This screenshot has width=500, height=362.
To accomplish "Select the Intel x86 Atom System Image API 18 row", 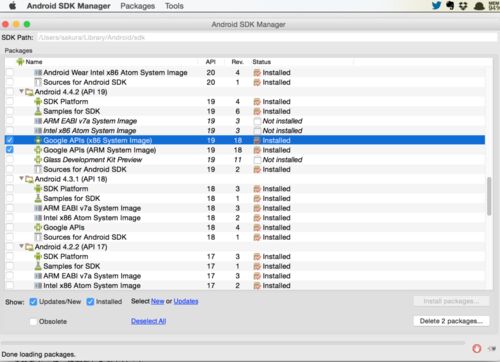I will [245, 218].
